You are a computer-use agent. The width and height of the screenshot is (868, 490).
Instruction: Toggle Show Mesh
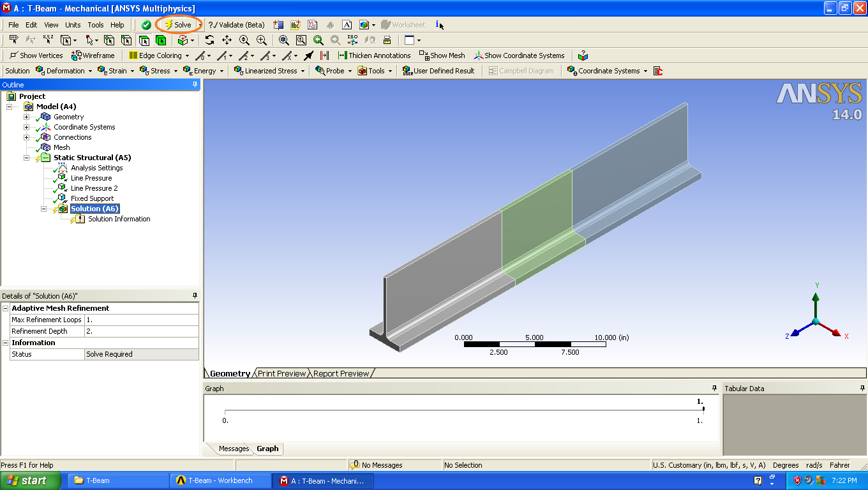(442, 56)
